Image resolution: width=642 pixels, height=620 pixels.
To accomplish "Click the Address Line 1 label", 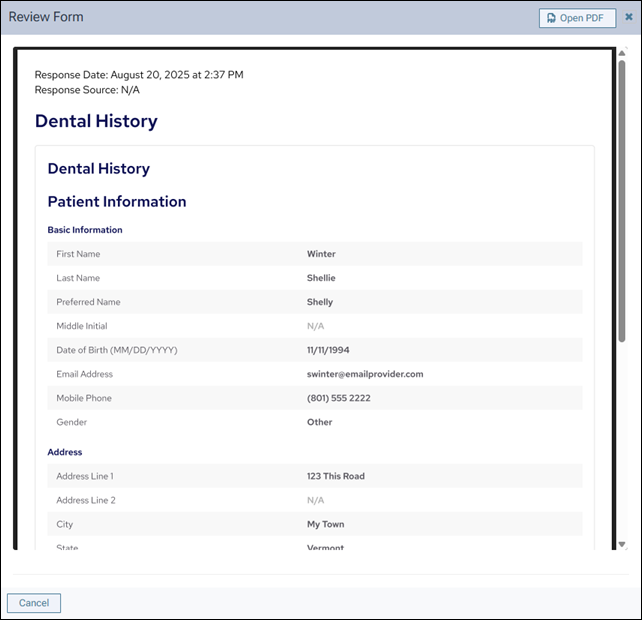I will (85, 476).
